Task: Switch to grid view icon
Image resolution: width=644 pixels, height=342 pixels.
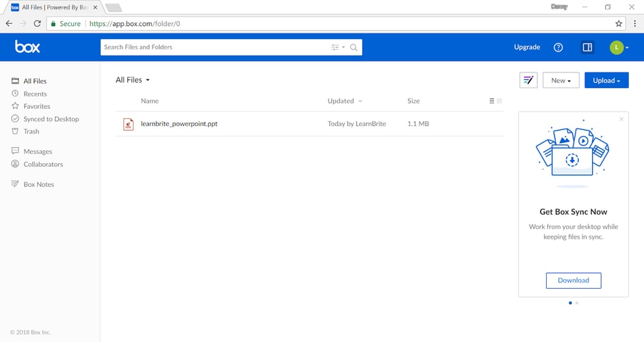Action: pos(500,101)
